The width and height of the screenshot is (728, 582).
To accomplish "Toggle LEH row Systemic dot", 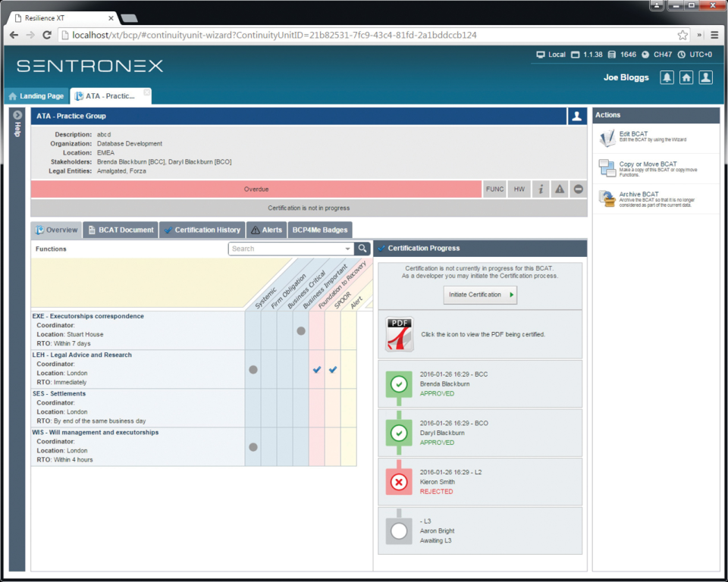I will click(253, 370).
